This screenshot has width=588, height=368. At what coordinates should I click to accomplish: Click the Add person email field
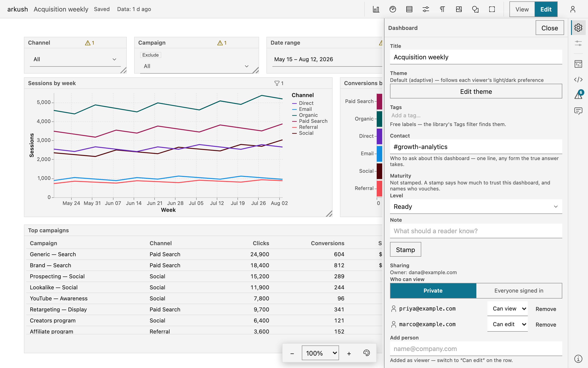476,349
